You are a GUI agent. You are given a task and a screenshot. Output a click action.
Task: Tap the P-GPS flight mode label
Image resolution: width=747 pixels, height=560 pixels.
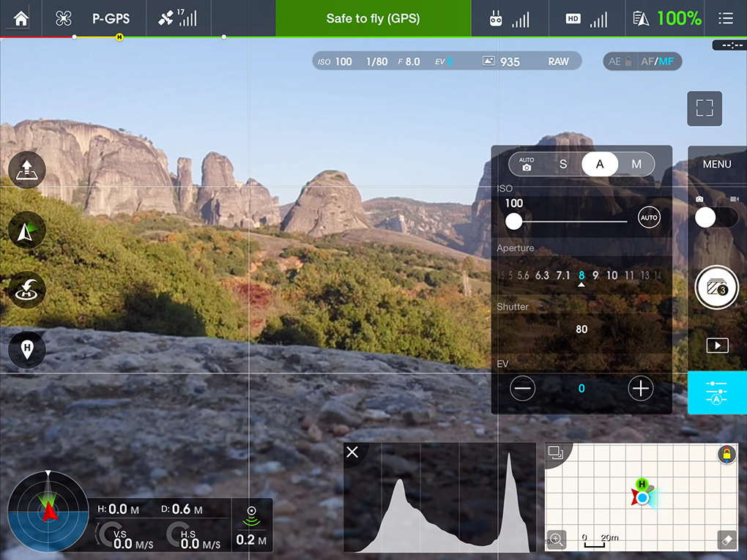point(111,18)
